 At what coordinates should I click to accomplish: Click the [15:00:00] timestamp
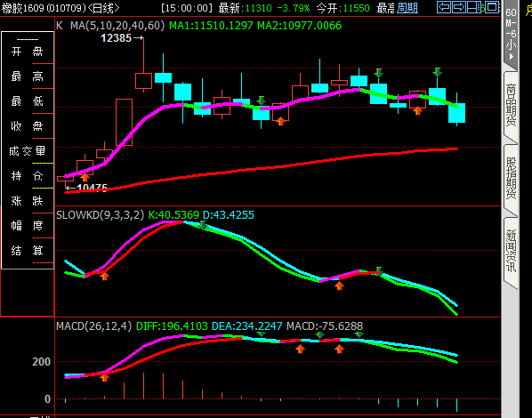point(187,8)
